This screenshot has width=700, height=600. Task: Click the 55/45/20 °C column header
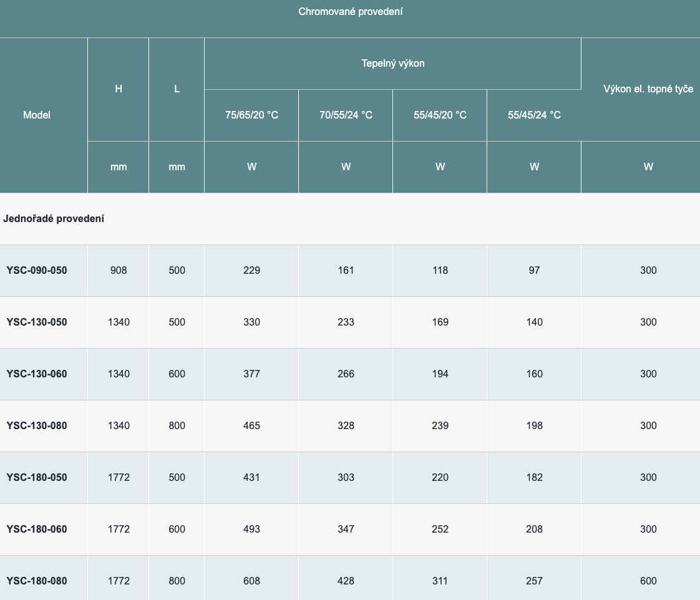440,115
